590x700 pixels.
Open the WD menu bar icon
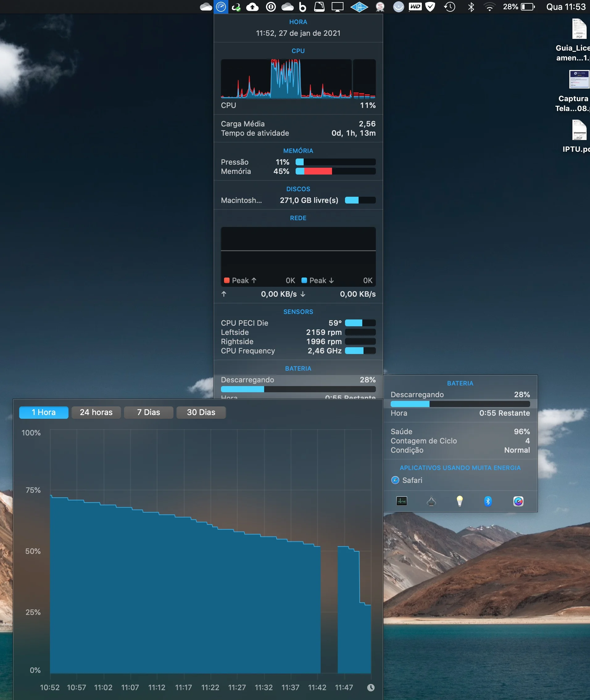click(415, 7)
